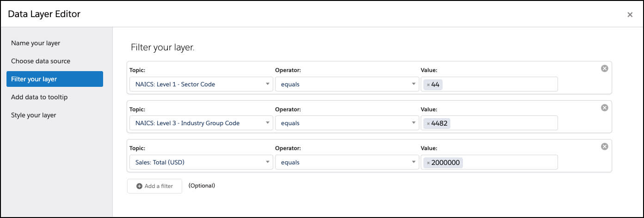Click in the Sales Total value field
This screenshot has width=644, height=218.
pyautogui.click(x=489, y=162)
